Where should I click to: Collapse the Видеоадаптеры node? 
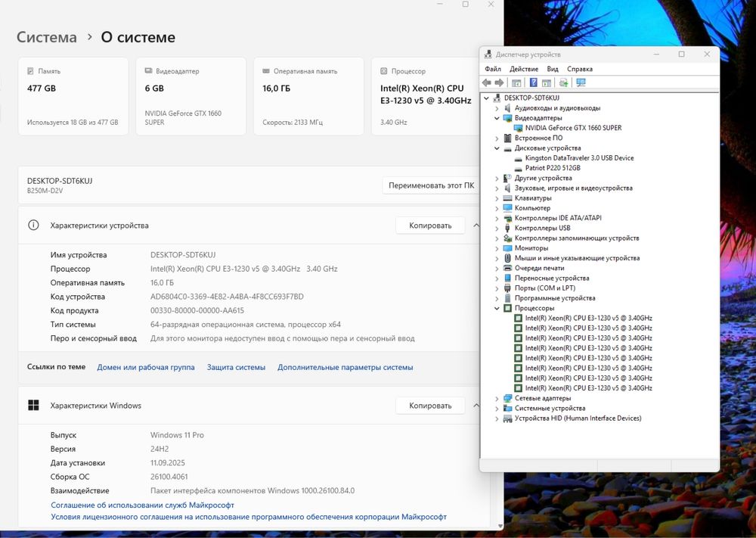click(497, 118)
